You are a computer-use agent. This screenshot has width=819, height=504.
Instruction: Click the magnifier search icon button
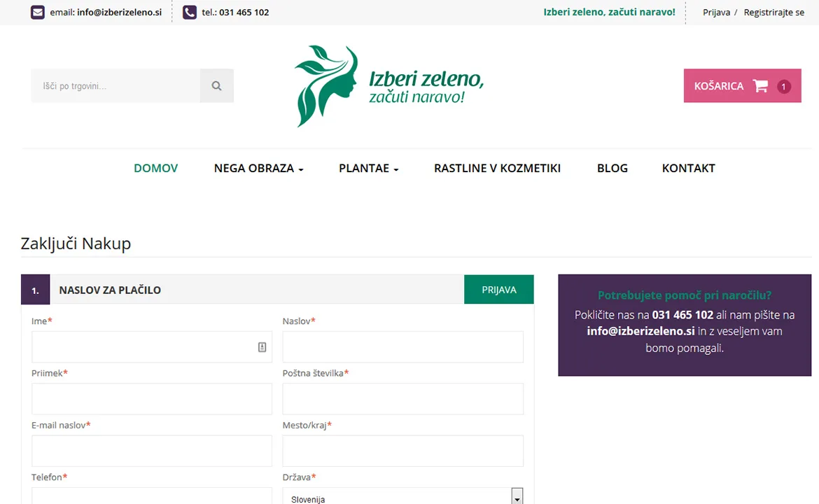coord(217,85)
